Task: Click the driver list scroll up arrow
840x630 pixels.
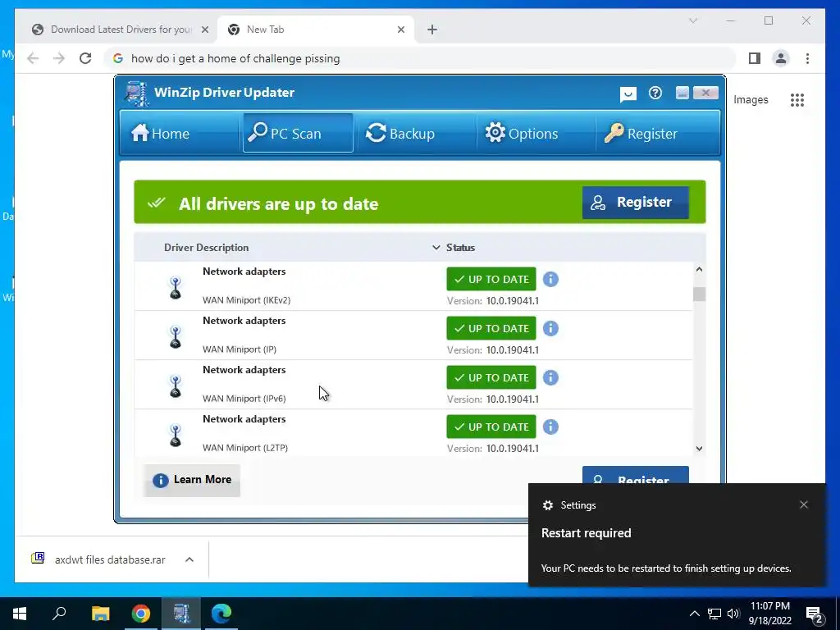Action: [699, 269]
